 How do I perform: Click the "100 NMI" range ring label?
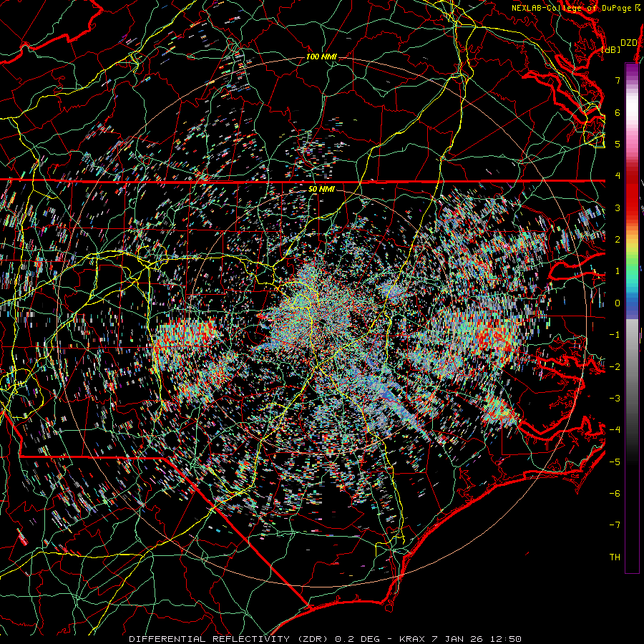321,57
